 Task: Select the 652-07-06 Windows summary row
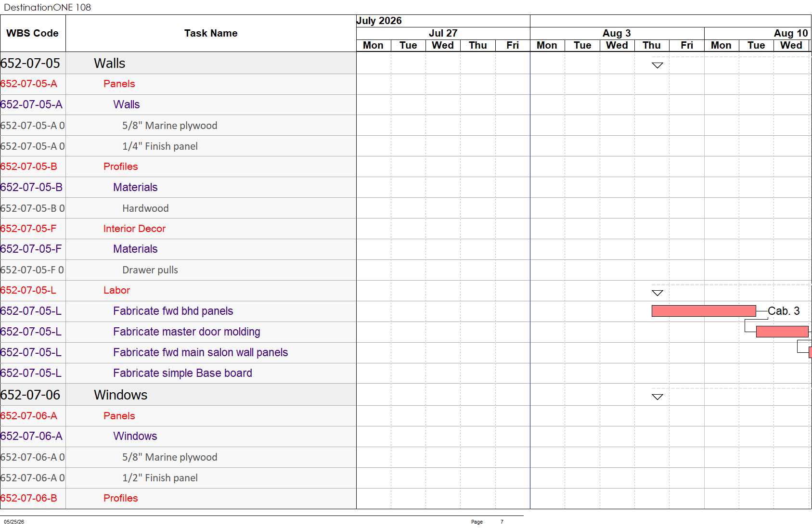point(178,395)
